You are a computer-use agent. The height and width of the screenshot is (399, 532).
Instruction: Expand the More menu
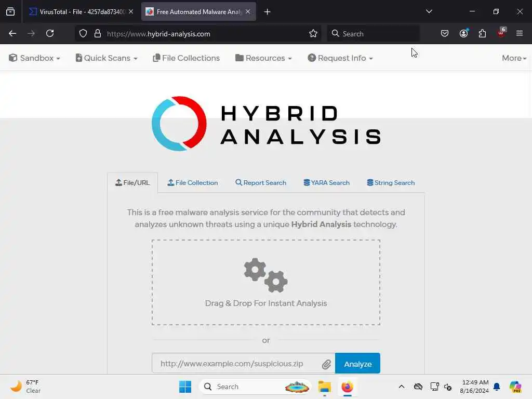point(514,58)
